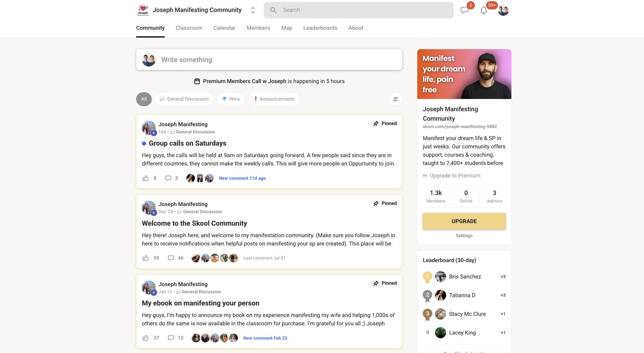Open the notifications bell

(x=484, y=10)
